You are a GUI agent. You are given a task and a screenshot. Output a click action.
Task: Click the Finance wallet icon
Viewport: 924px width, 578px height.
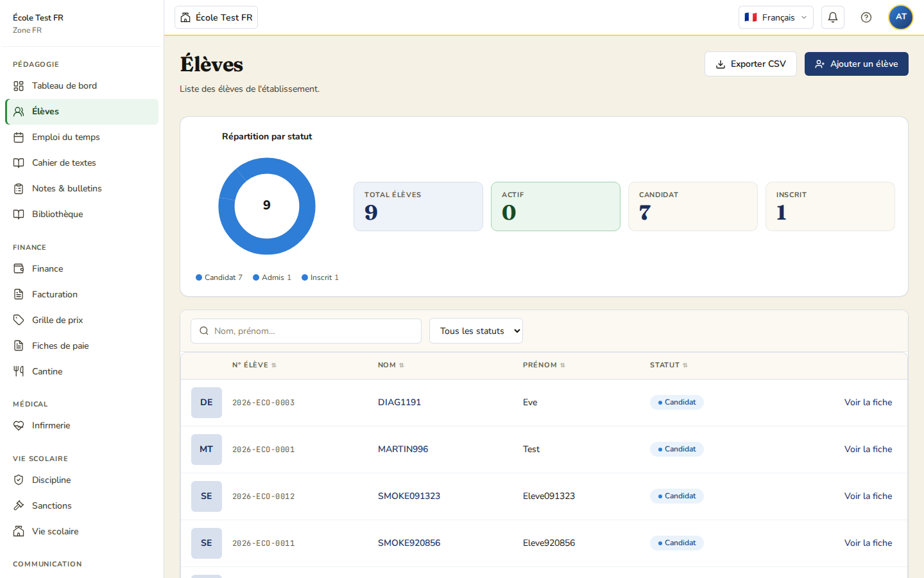(19, 269)
